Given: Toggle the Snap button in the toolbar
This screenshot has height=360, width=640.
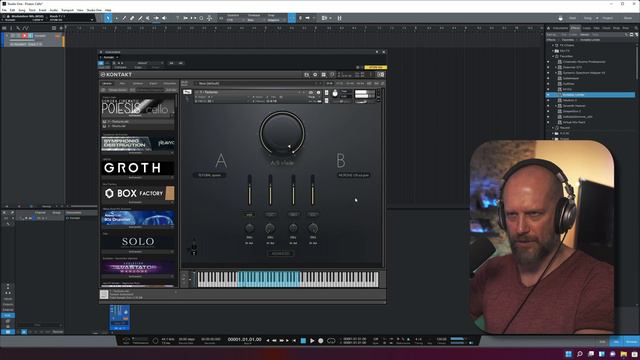Looking at the screenshot, I should click(x=292, y=18).
